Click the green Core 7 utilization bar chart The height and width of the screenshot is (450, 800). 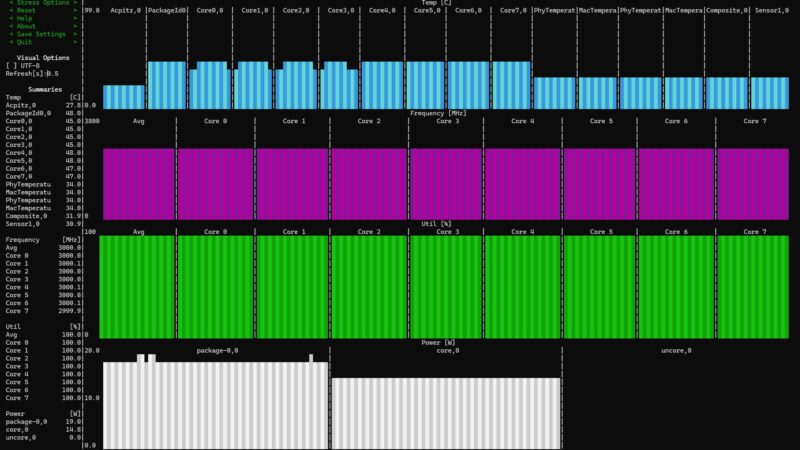[x=753, y=287]
